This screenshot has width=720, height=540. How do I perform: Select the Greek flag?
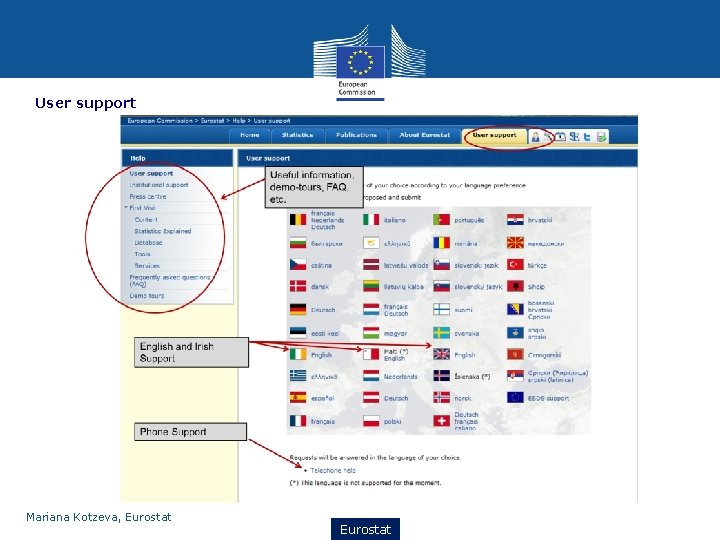coord(298,376)
